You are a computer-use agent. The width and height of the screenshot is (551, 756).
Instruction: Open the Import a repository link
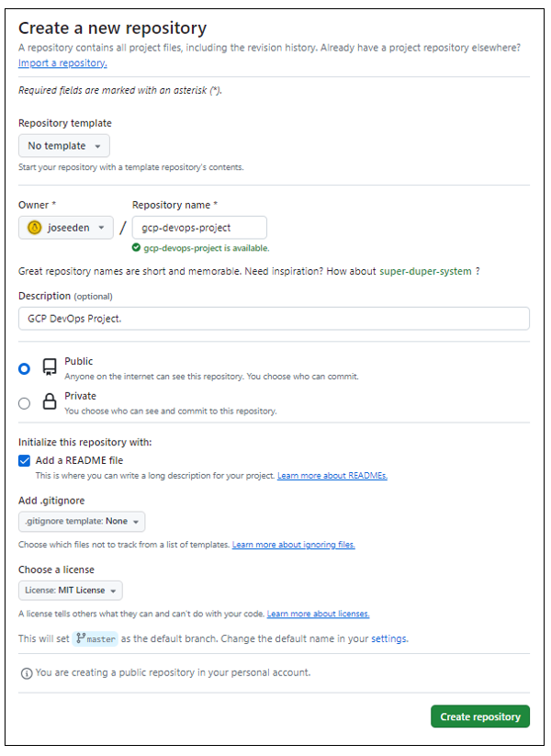tap(62, 63)
